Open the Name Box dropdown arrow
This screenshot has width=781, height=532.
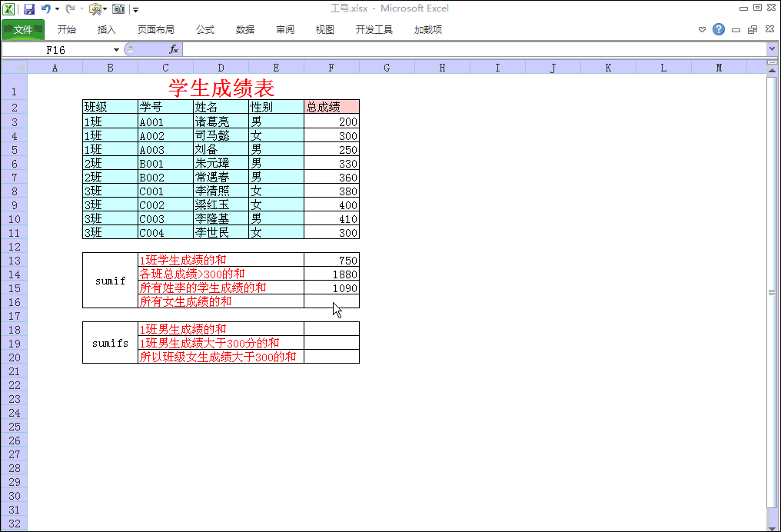point(116,50)
